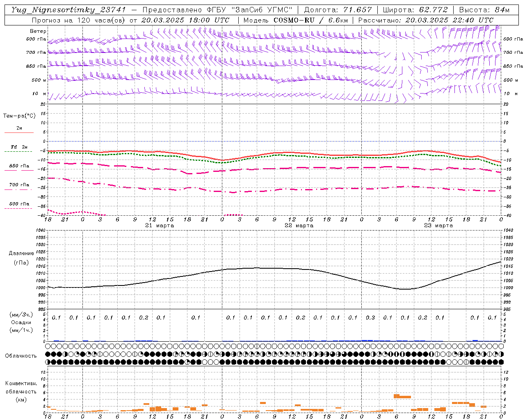Click the Давление panel label

pyautogui.click(x=21, y=253)
